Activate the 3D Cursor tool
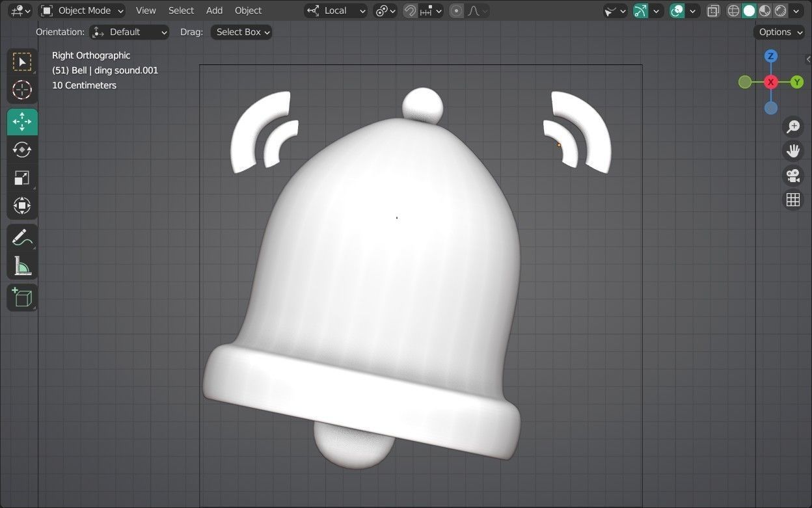Screen dimensions: 812x508 [22, 90]
